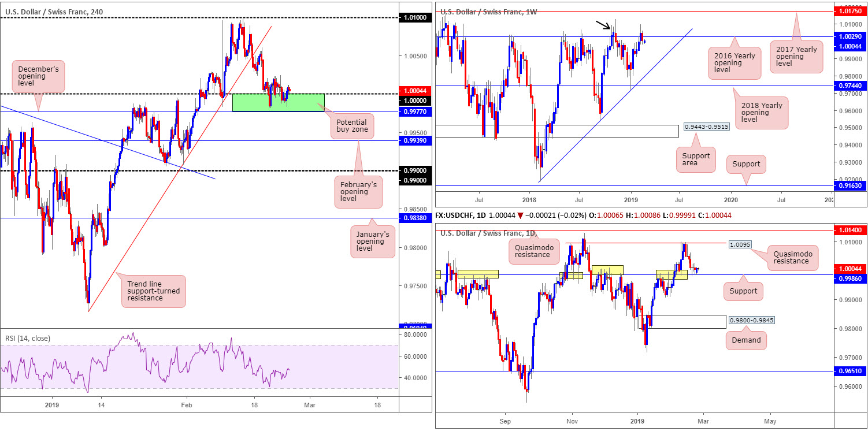Click the green buy zone rectangle
This screenshot has width=868, height=431.
[x=278, y=102]
